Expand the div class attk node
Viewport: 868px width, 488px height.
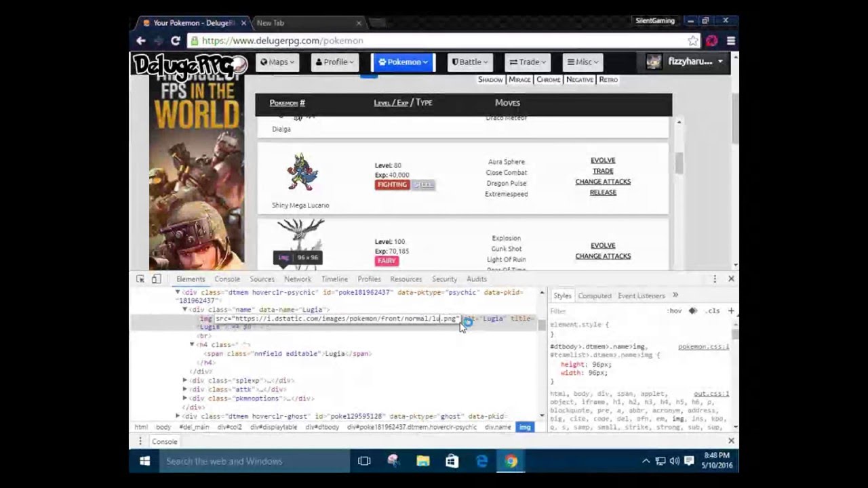pyautogui.click(x=184, y=390)
